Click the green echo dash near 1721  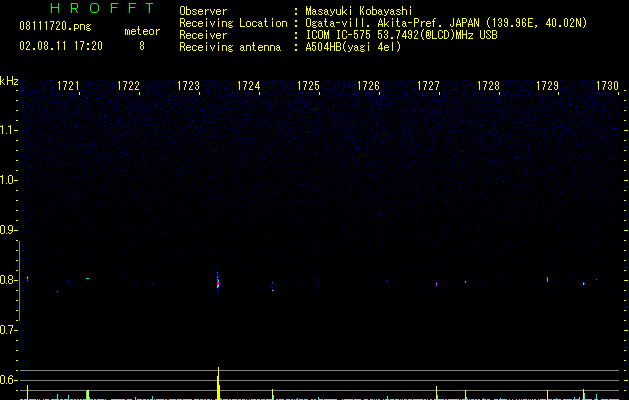tap(87, 278)
